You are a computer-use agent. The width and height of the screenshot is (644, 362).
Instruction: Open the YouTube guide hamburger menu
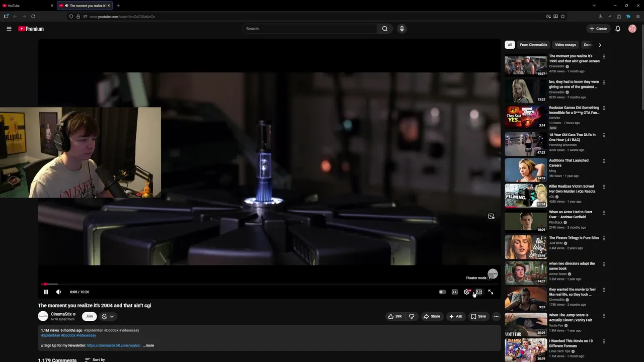click(x=9, y=29)
